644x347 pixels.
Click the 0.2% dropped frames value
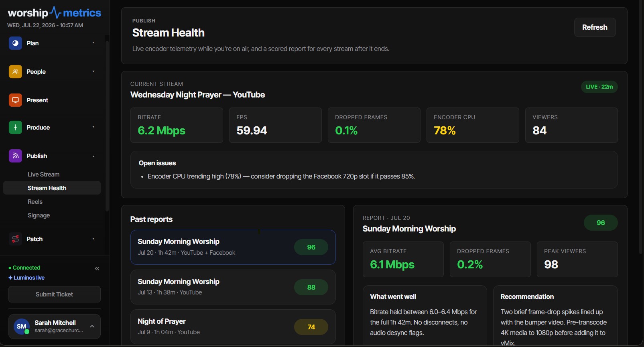click(470, 265)
